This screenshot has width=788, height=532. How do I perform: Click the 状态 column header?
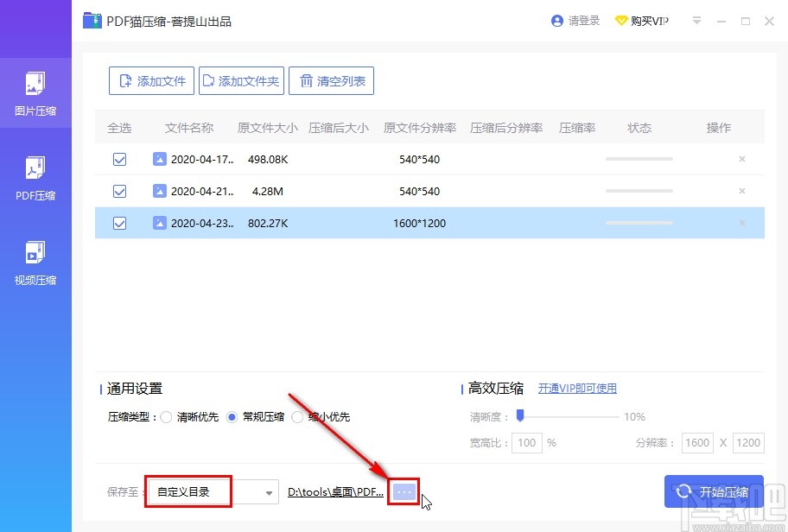click(x=639, y=128)
